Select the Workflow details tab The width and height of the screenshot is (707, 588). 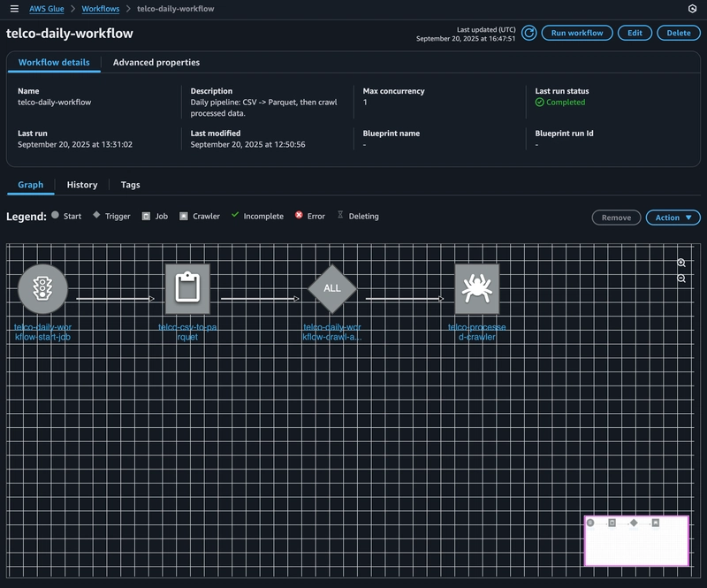click(x=54, y=63)
